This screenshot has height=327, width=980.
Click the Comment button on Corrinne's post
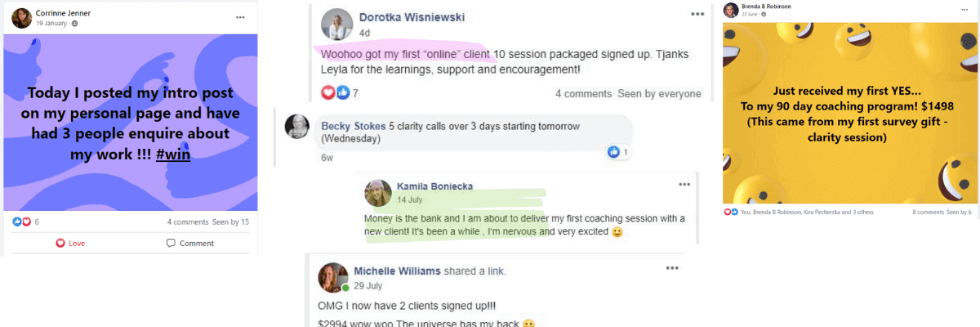pyautogui.click(x=190, y=243)
